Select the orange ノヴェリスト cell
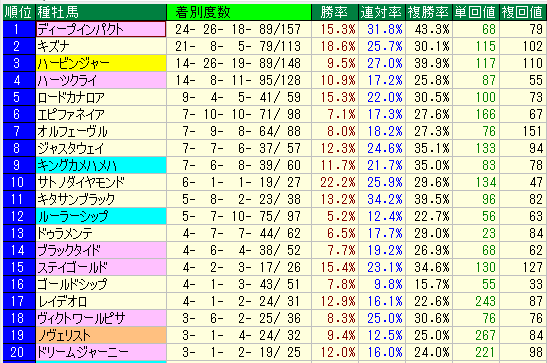The image size is (547, 363). [101, 336]
